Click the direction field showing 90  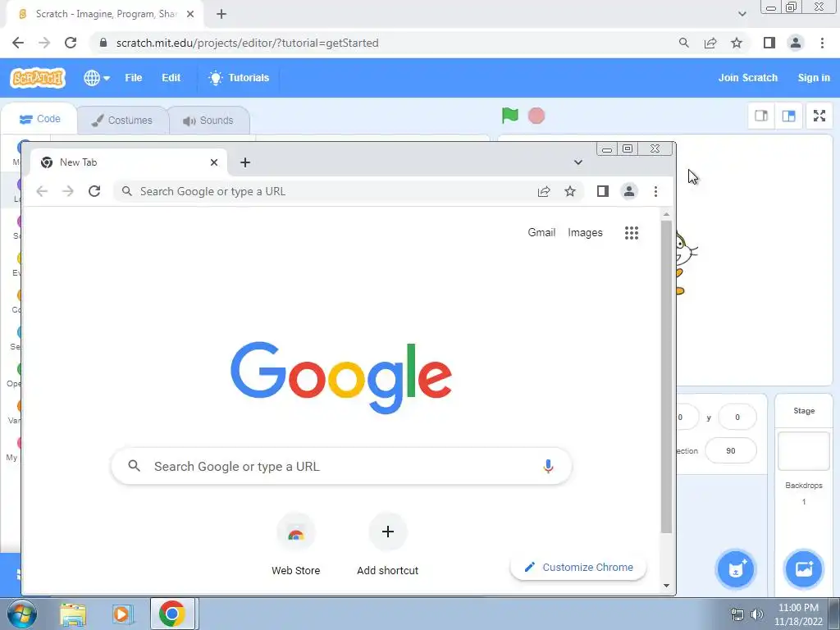(731, 451)
